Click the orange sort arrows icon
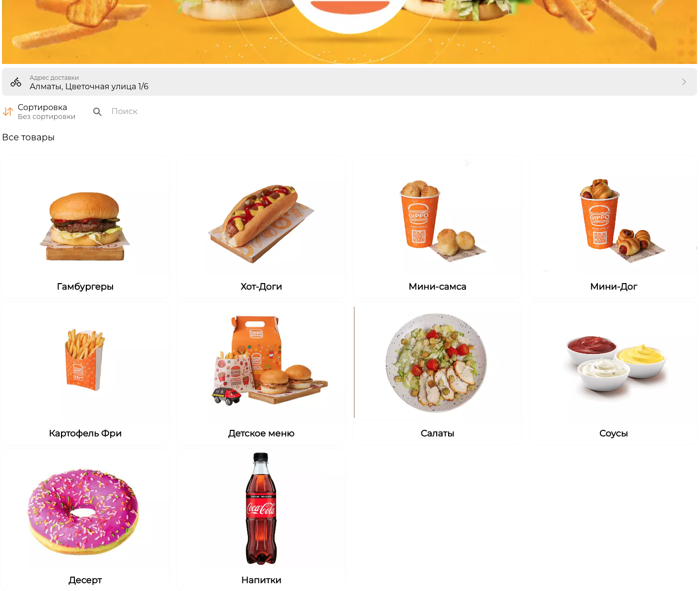The width and height of the screenshot is (700, 591). pos(8,112)
